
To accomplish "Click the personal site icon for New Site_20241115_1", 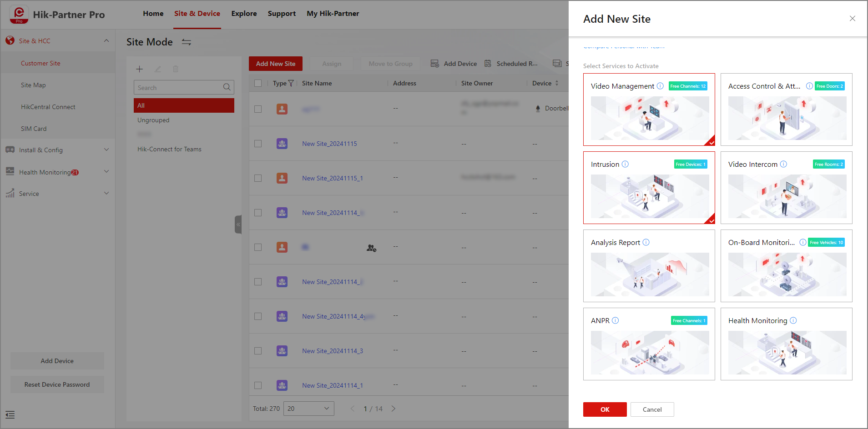I will pos(282,178).
